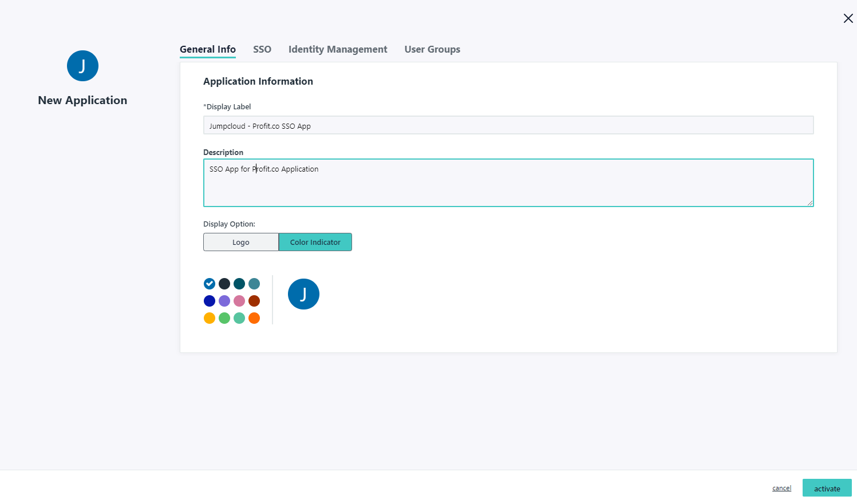Pick the pink color swatch
The height and width of the screenshot is (504, 857).
239,301
